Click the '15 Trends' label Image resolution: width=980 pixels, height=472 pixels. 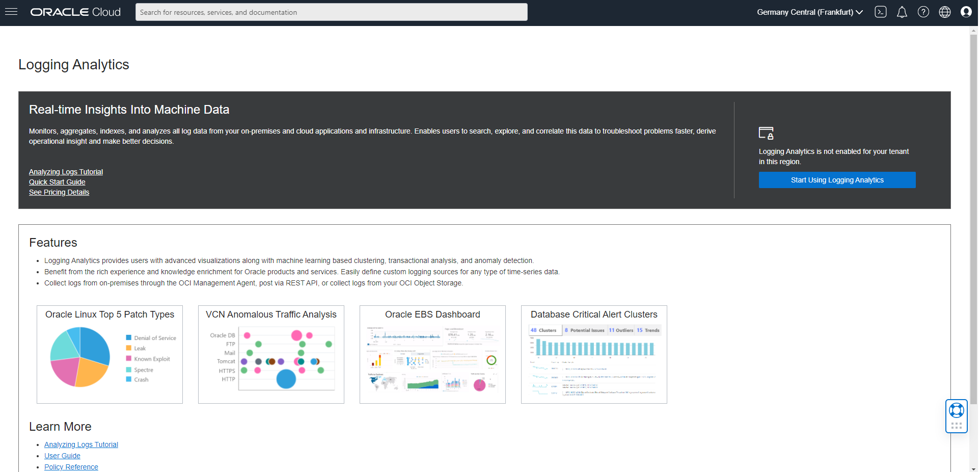tap(648, 330)
